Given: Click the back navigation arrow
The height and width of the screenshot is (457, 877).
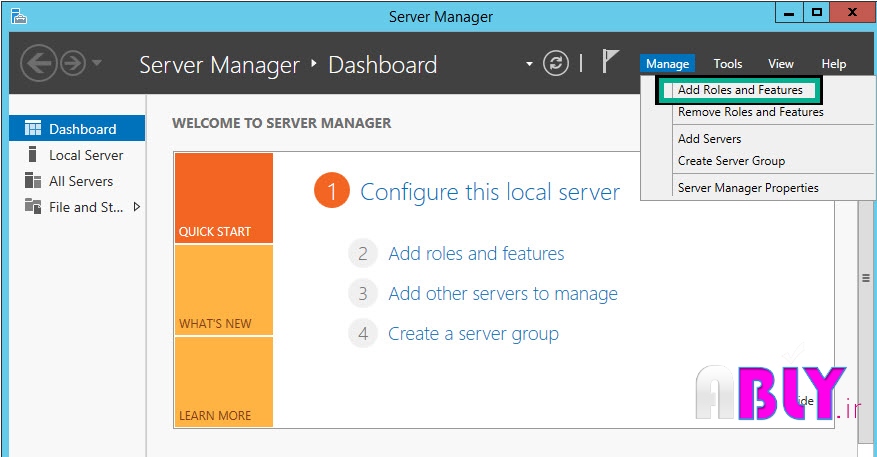Looking at the screenshot, I should point(39,63).
